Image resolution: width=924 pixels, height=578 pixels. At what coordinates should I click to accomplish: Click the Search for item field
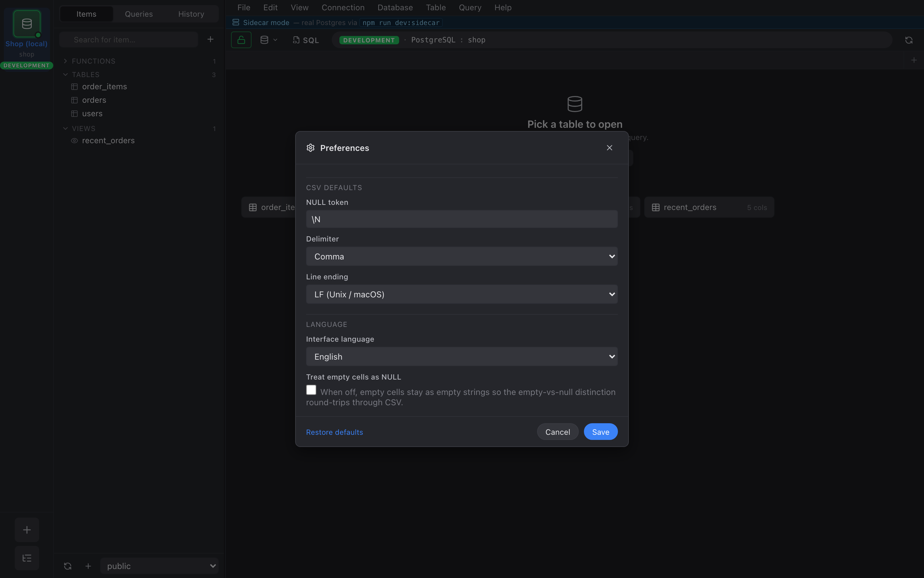pos(129,40)
